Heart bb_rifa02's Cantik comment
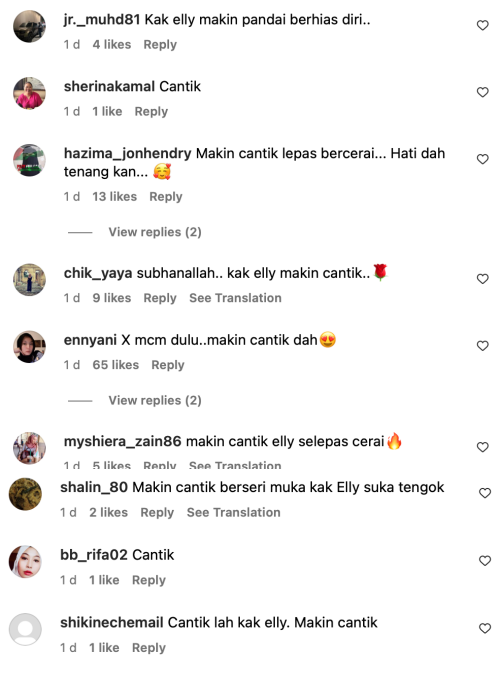Screen dimensions: 500x673 coord(485,561)
